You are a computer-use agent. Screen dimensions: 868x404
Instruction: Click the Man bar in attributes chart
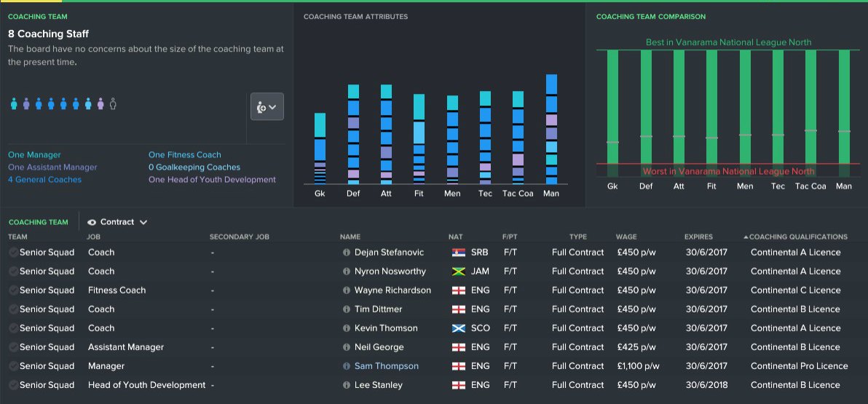pyautogui.click(x=551, y=130)
